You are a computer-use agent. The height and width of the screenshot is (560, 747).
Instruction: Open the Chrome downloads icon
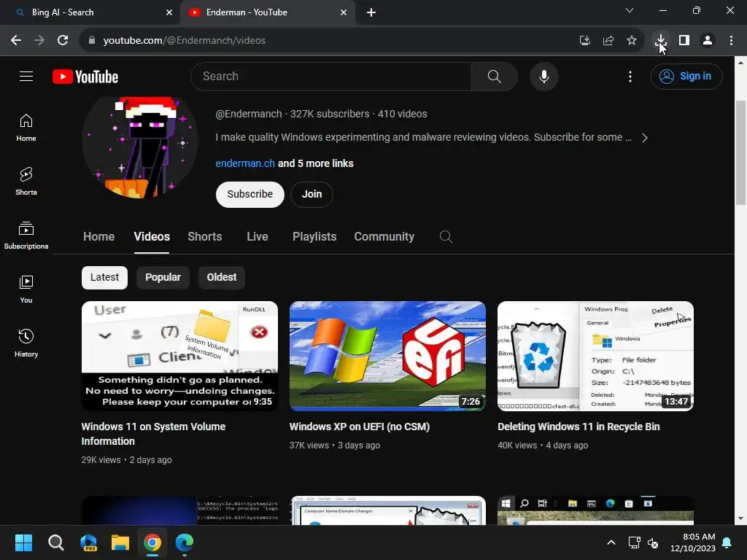[x=661, y=40]
